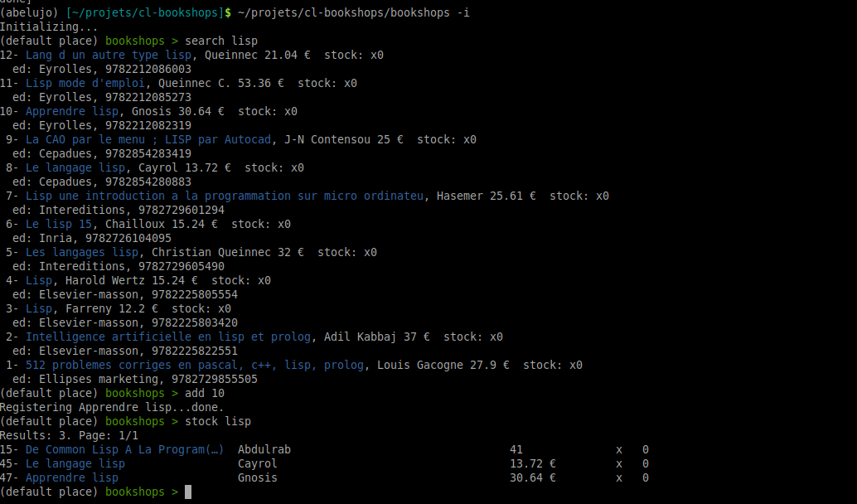
Task: Click 'Results: 3. Page: 1/1' line
Action: pos(69,436)
